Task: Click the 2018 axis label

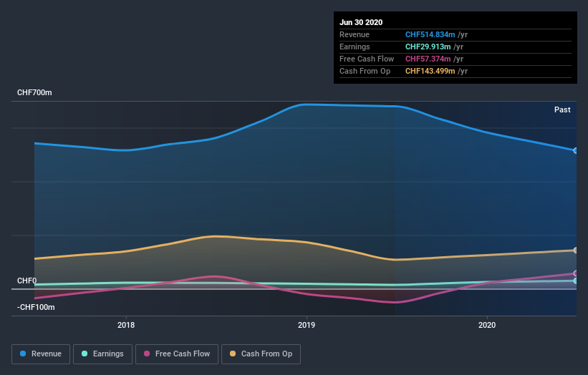Action: click(126, 325)
